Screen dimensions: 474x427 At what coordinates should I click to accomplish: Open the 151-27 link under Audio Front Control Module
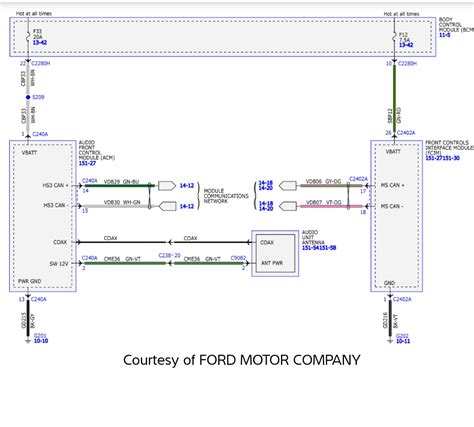[87, 163]
